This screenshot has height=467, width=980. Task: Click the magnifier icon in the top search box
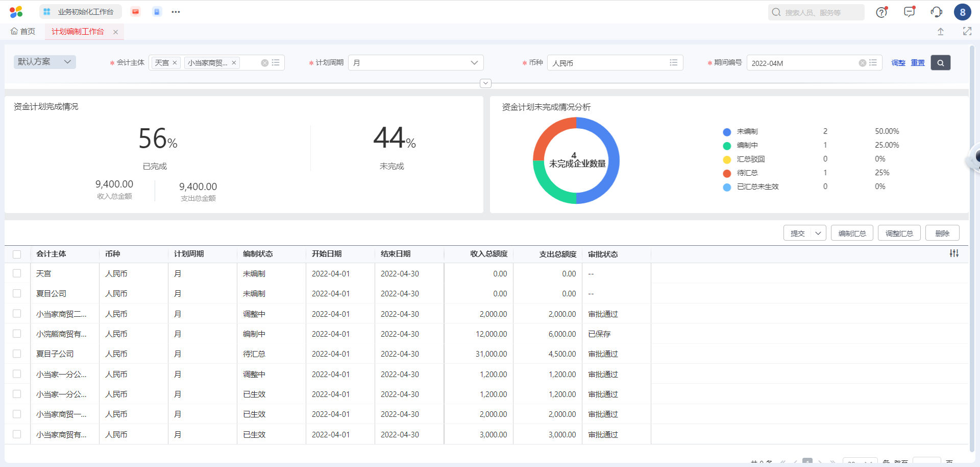point(776,12)
